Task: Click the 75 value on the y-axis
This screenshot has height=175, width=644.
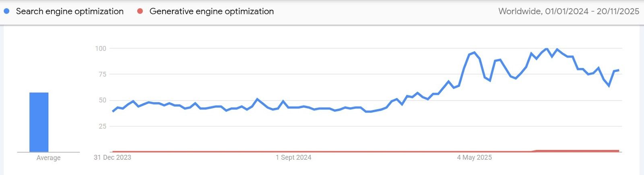Action: (x=102, y=74)
